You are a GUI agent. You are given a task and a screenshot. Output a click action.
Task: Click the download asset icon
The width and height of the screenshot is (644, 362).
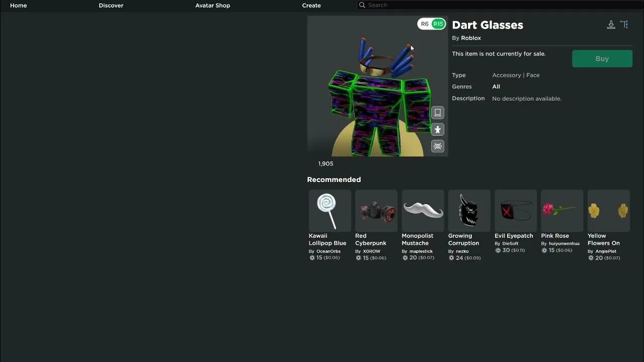coord(611,25)
